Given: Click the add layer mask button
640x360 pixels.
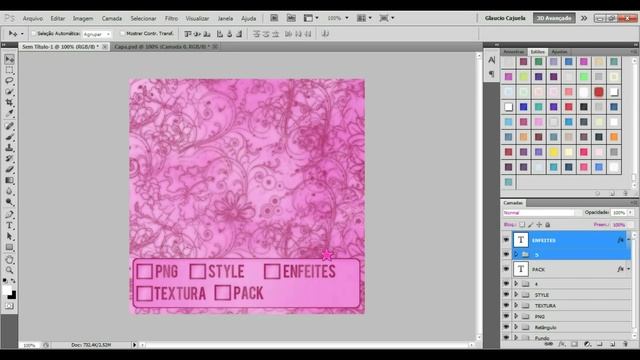Looking at the screenshot, I should [x=574, y=344].
